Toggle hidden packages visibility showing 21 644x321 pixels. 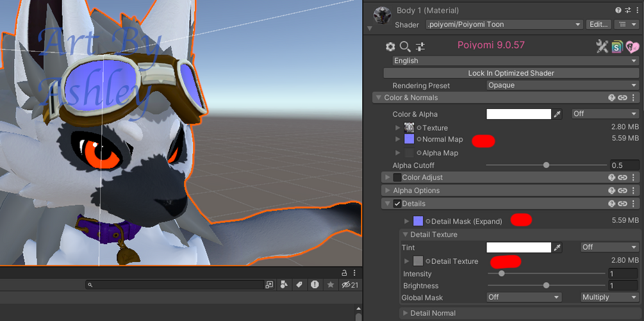click(350, 284)
